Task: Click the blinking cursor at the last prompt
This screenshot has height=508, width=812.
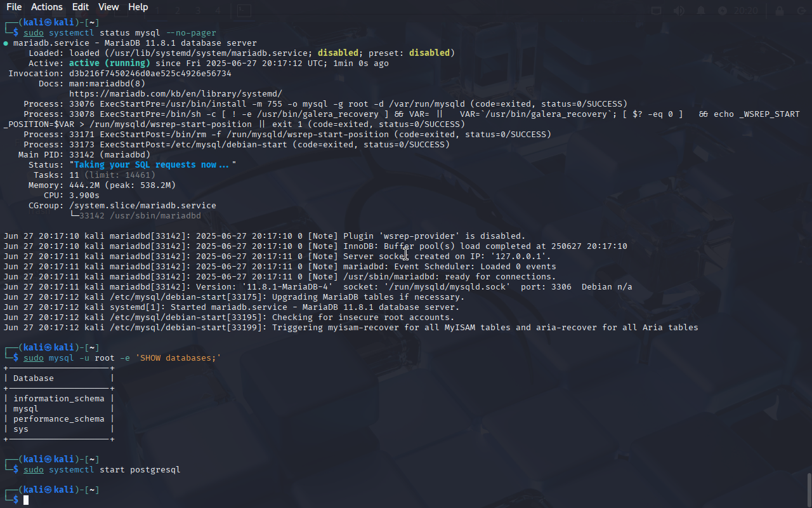Action: click(26, 500)
